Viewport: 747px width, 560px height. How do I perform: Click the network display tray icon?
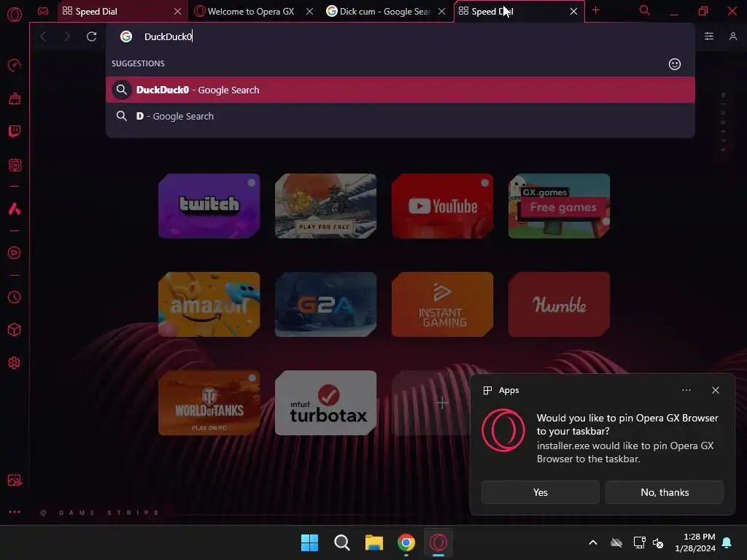(x=639, y=542)
